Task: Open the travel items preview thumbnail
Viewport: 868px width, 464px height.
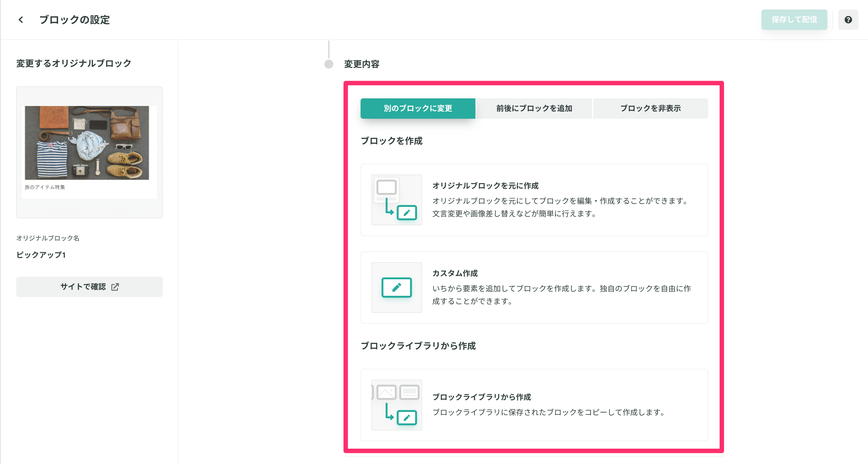Action: pyautogui.click(x=87, y=143)
